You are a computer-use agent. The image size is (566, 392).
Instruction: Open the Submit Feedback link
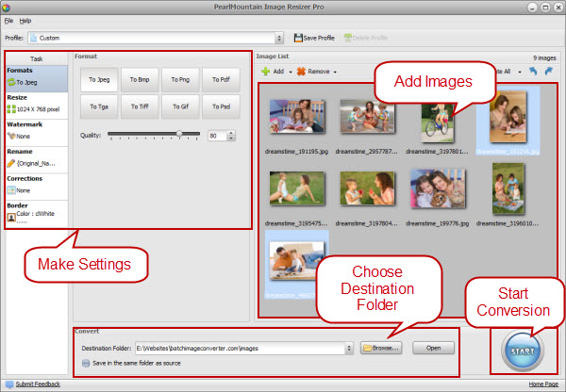tap(38, 384)
